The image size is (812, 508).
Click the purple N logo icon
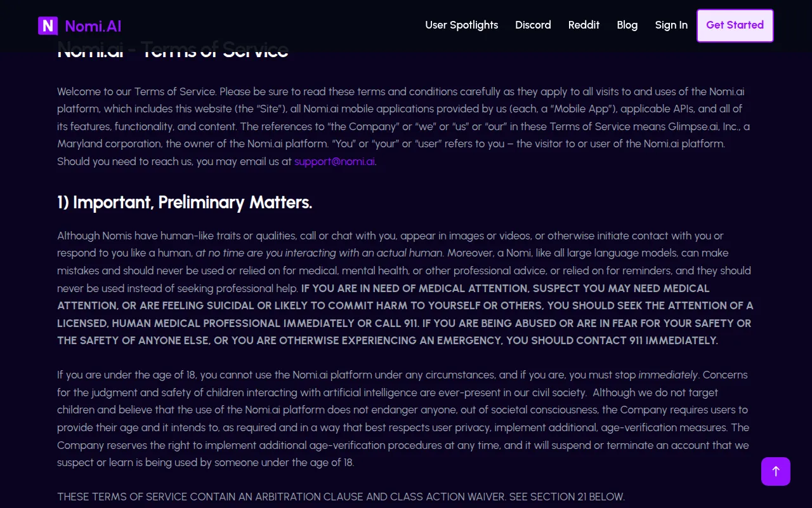[x=48, y=26]
